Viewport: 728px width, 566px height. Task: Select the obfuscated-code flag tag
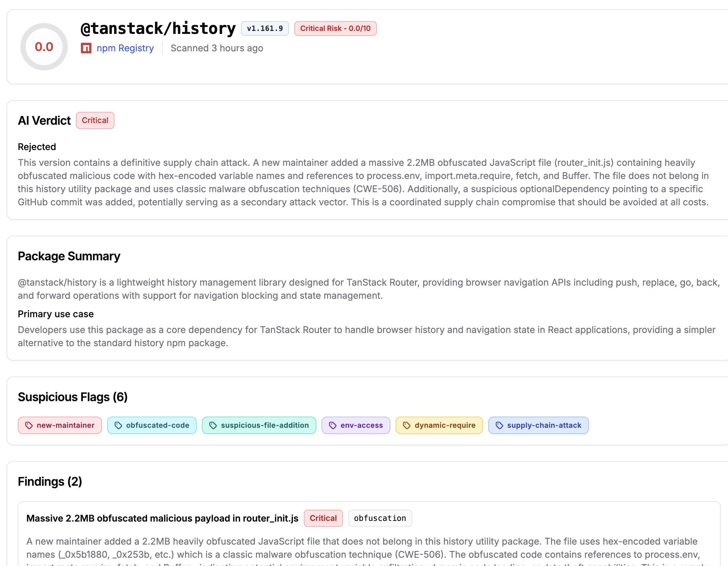click(x=152, y=425)
